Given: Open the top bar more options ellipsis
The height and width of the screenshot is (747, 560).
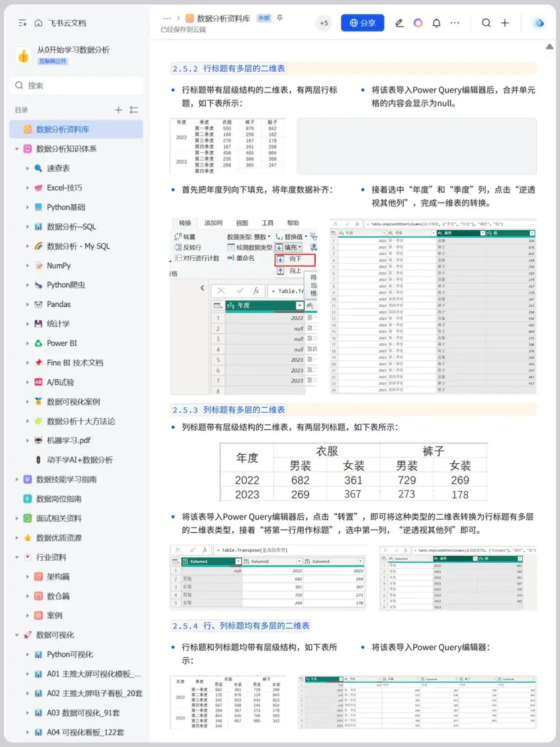Looking at the screenshot, I should click(455, 23).
